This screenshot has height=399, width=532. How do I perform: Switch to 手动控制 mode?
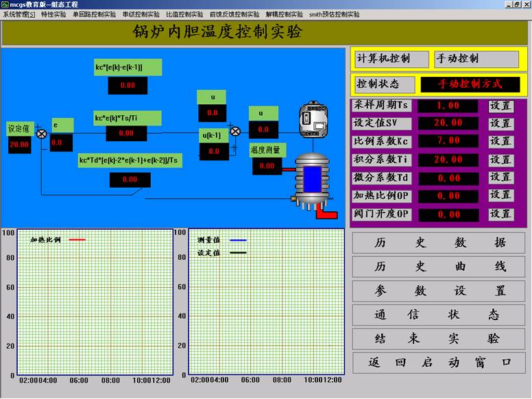pos(476,59)
